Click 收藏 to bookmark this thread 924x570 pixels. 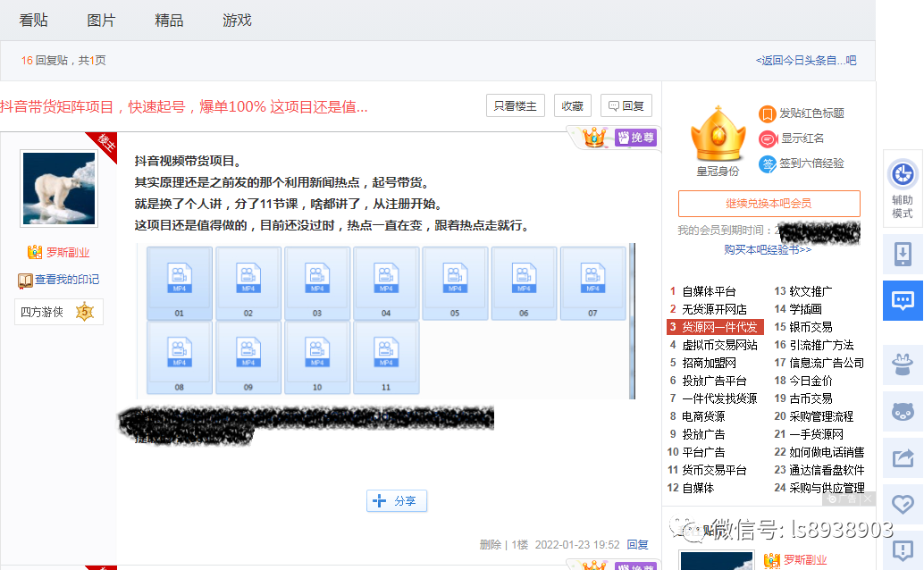click(572, 105)
